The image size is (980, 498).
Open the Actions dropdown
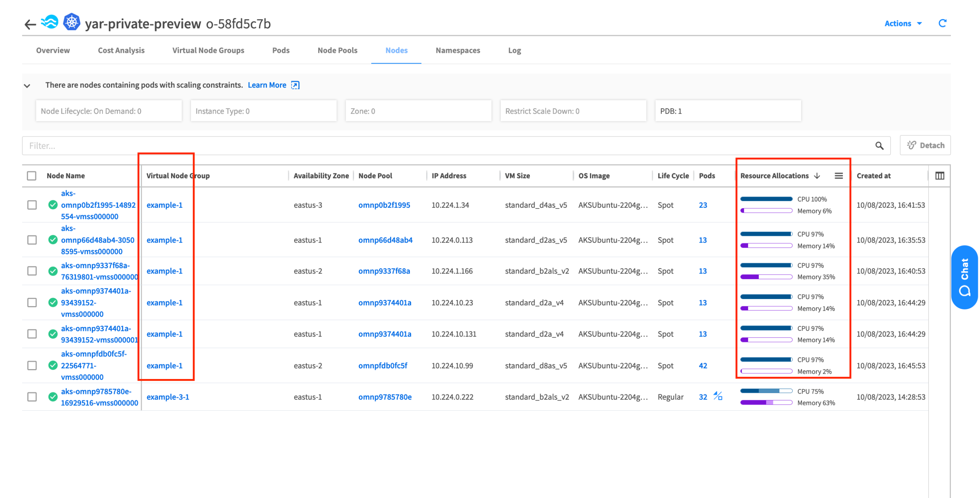click(x=903, y=23)
